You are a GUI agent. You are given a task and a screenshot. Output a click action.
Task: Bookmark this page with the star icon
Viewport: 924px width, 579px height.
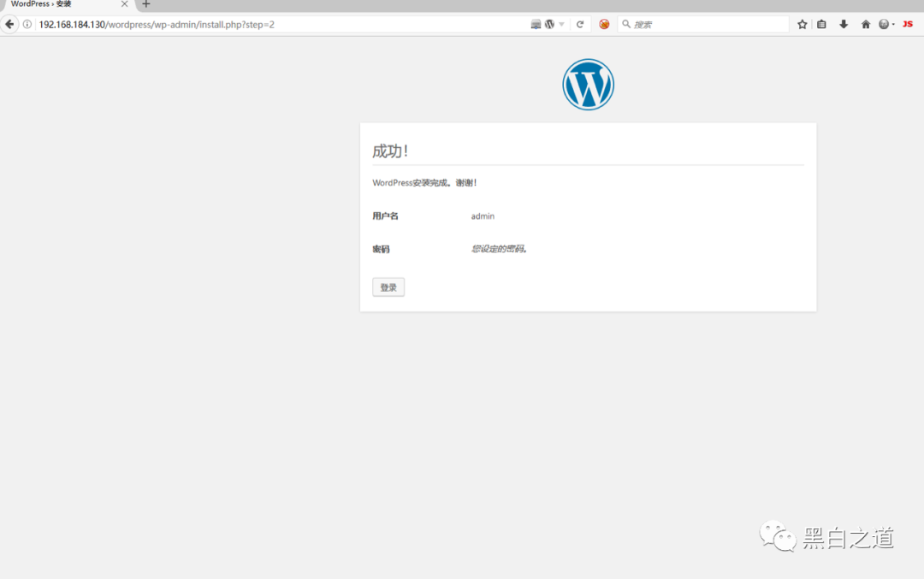(802, 24)
